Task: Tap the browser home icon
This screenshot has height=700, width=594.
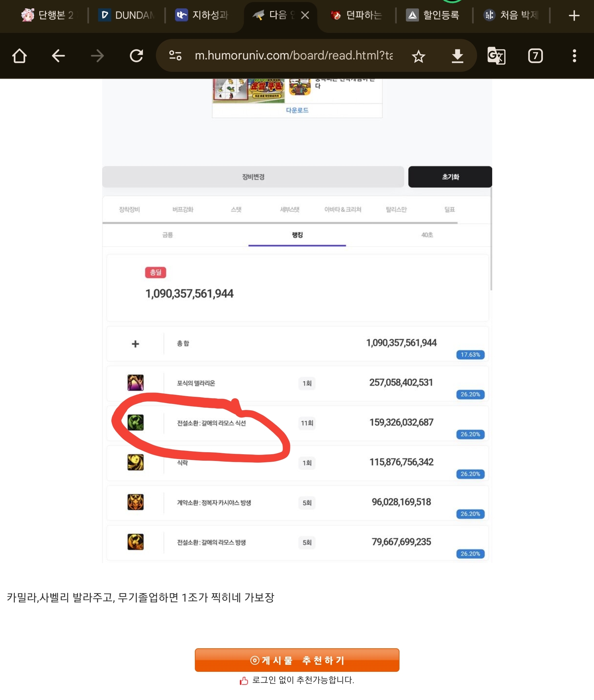Action: (19, 55)
